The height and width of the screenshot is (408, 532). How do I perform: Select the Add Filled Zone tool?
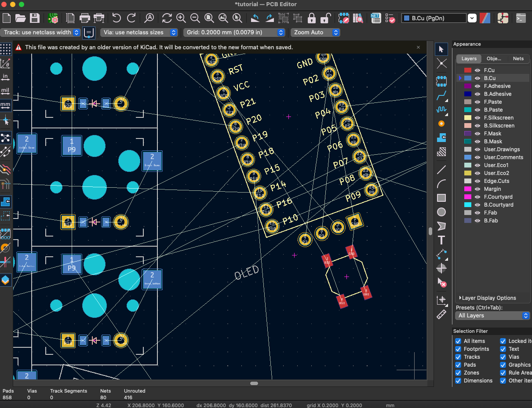click(441, 138)
